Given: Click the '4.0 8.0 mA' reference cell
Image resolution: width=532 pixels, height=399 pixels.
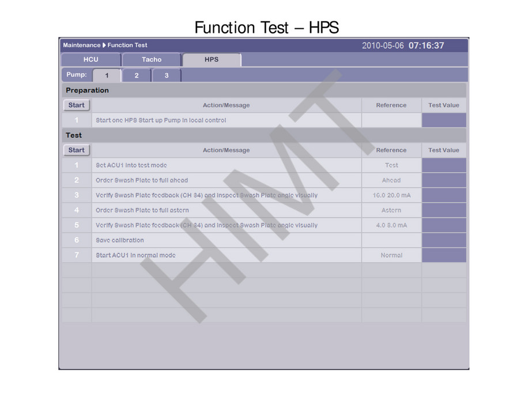Looking at the screenshot, I should coord(391,225).
